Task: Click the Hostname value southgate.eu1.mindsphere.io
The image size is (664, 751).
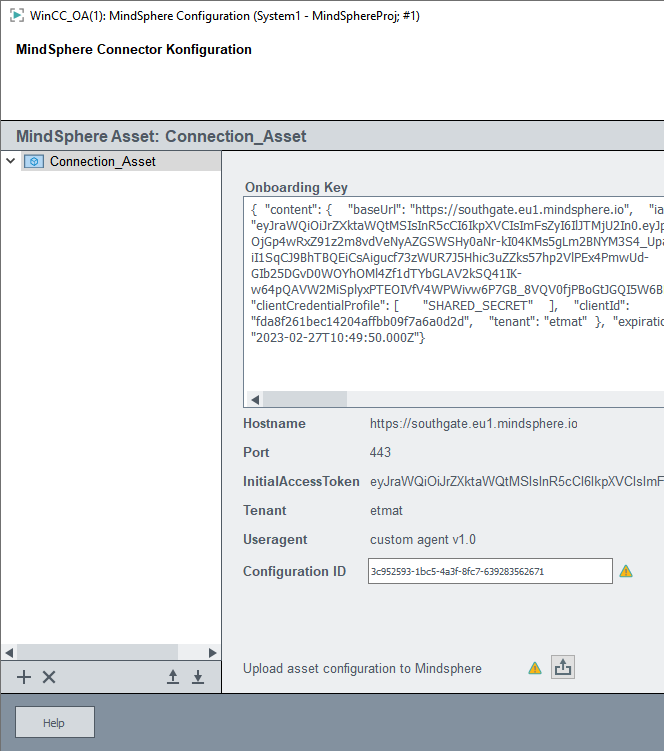Action: coord(473,424)
